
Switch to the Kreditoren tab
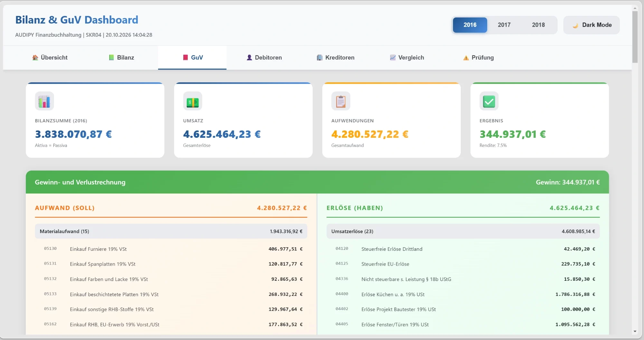[336, 58]
